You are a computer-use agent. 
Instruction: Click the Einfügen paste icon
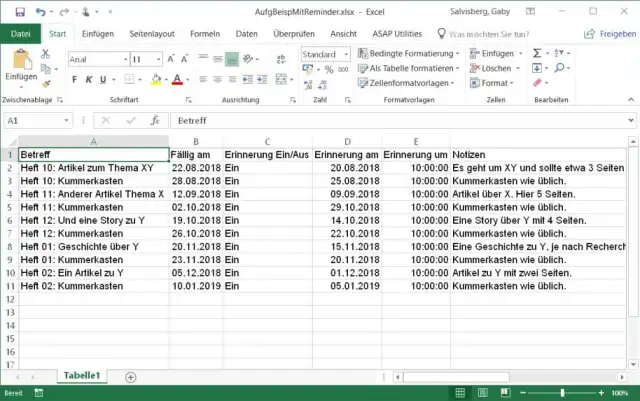click(20, 61)
